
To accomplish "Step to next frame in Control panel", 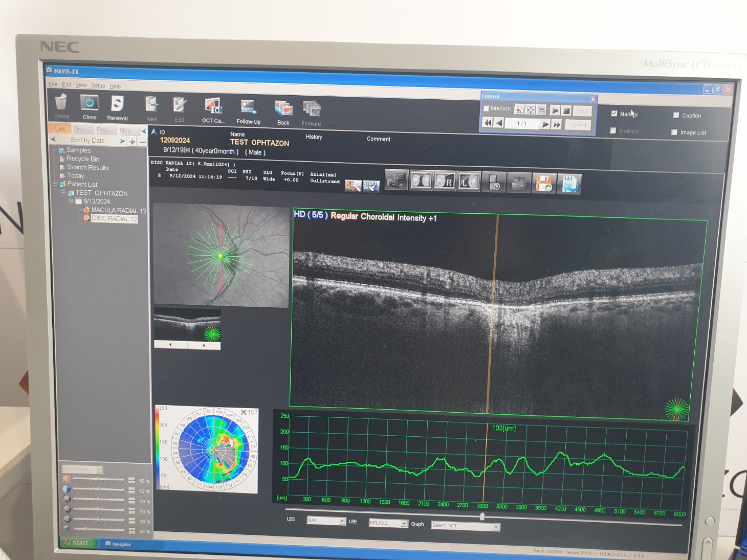I will pos(545,124).
